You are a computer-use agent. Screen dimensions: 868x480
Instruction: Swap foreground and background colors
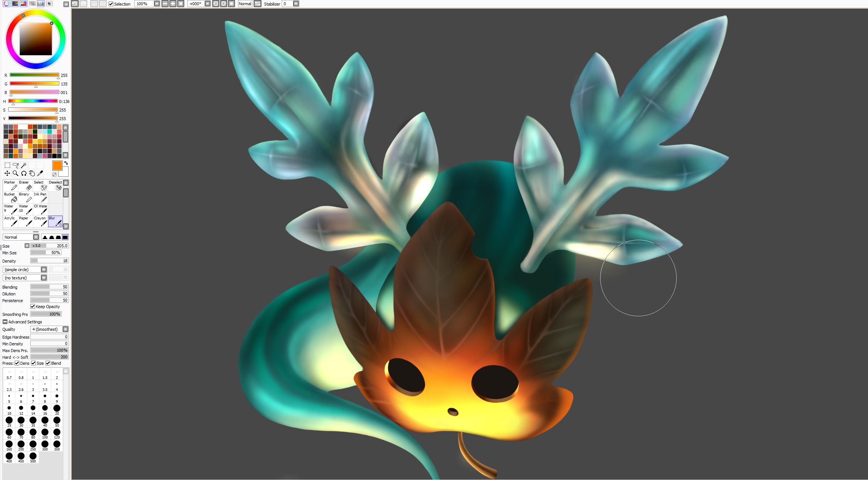point(66,163)
